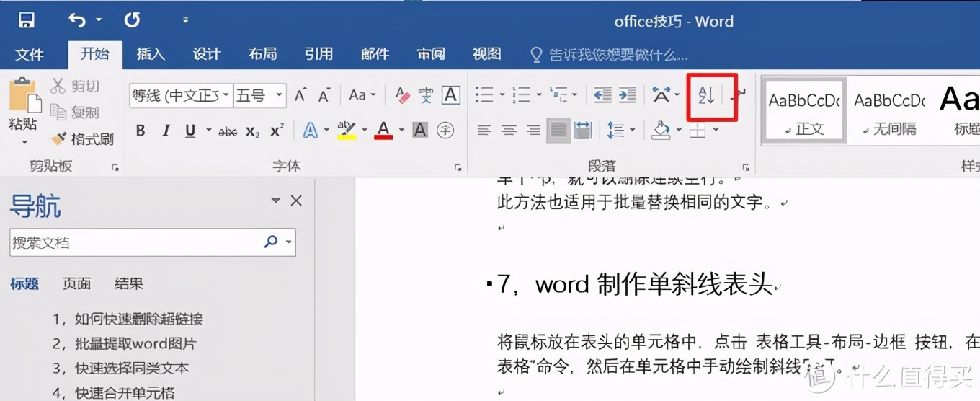The image size is (980, 401).
Task: Click the 告诉我您想要做什么 search box
Action: [610, 55]
